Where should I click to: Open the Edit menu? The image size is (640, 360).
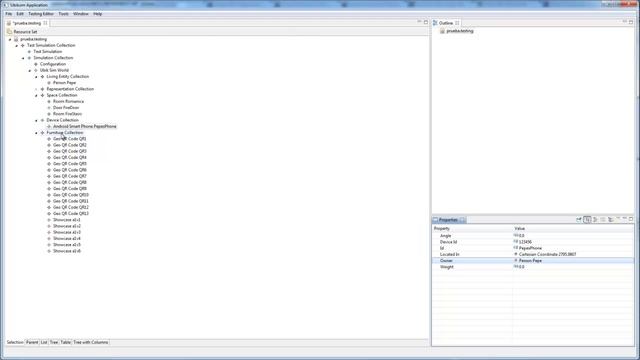click(x=20, y=14)
